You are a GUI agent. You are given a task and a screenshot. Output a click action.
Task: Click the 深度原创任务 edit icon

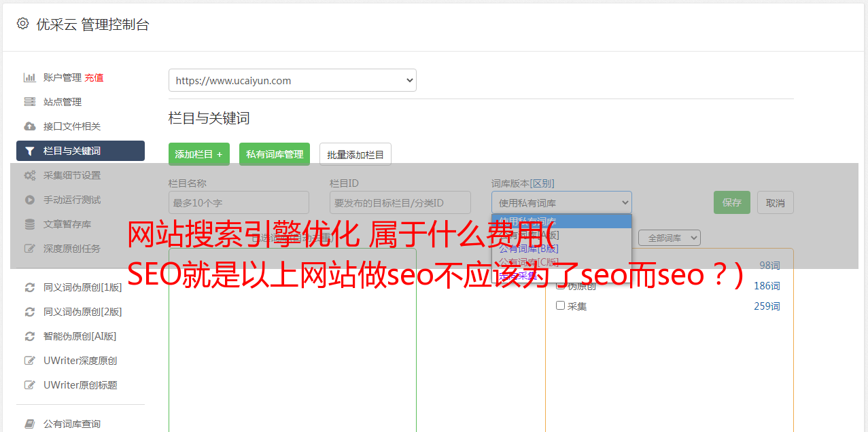30,249
